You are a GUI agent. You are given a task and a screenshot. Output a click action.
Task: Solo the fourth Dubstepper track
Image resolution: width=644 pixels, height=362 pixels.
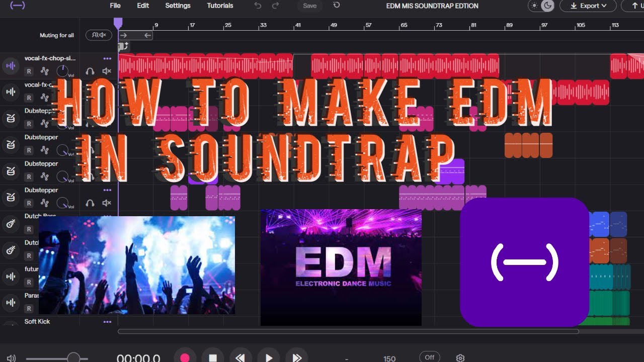90,203
